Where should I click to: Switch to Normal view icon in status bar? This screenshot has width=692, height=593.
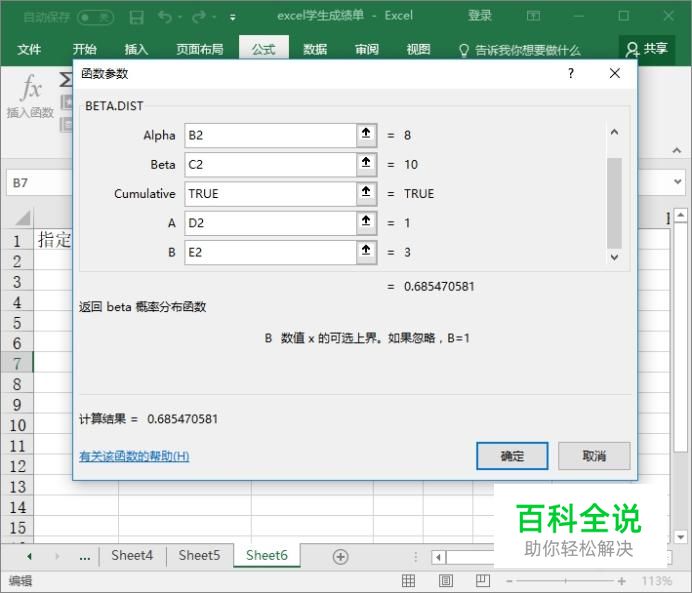408,581
